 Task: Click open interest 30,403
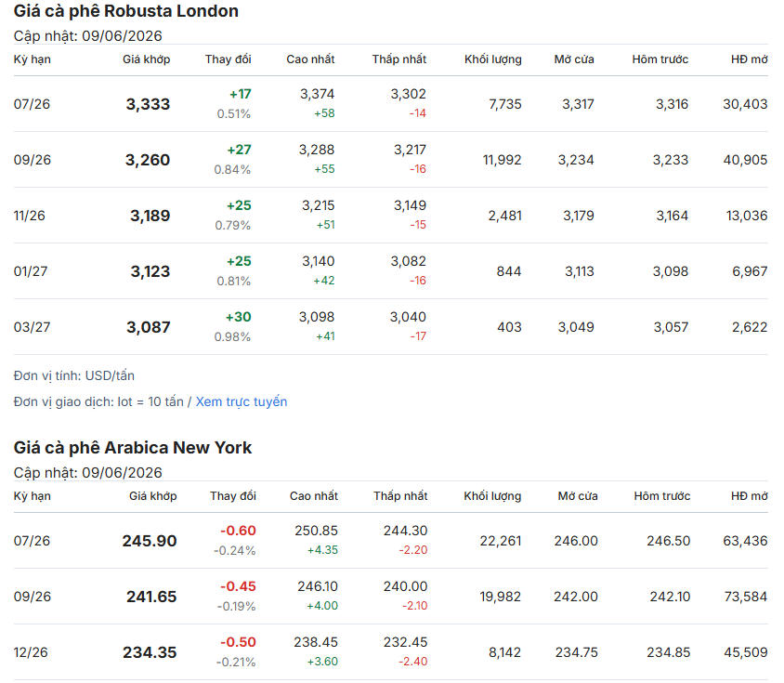745,104
